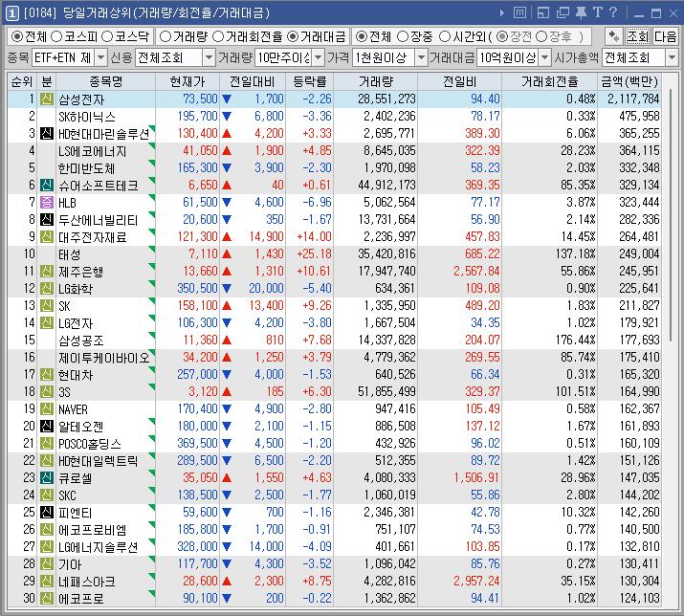684x616 pixels.
Task: Click the 신 badge on 큐로셀 row
Action: 47,477
